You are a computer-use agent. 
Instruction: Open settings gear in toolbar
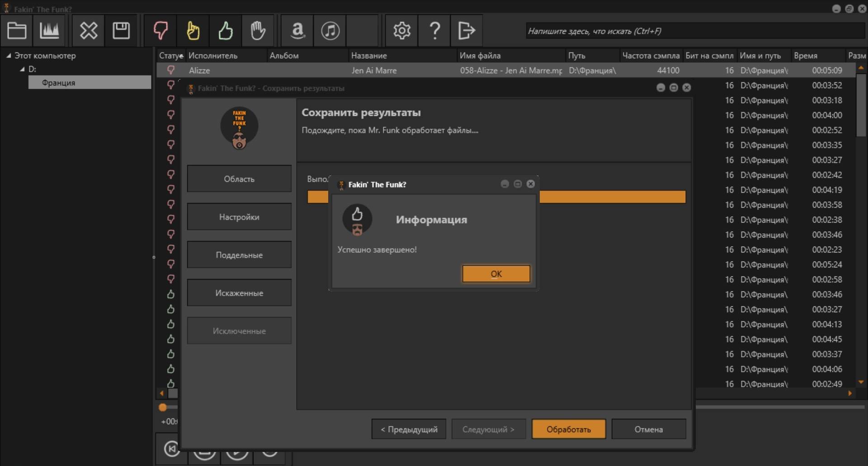401,31
